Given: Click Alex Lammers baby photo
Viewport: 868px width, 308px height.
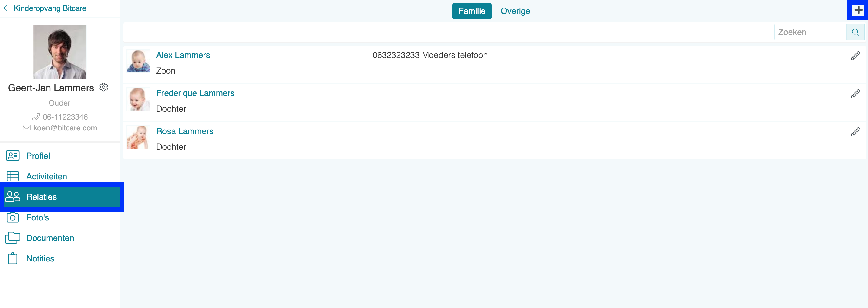Looking at the screenshot, I should [138, 61].
